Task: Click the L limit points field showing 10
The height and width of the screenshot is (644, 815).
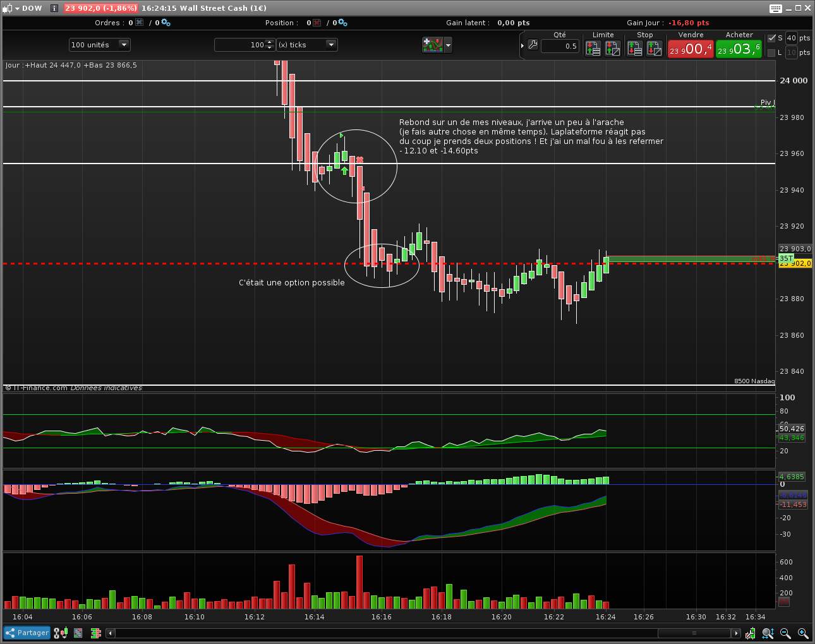Action: (x=791, y=52)
